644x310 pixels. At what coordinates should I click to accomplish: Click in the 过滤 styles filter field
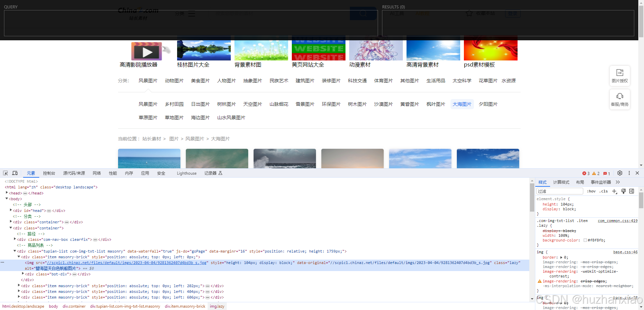tap(559, 191)
